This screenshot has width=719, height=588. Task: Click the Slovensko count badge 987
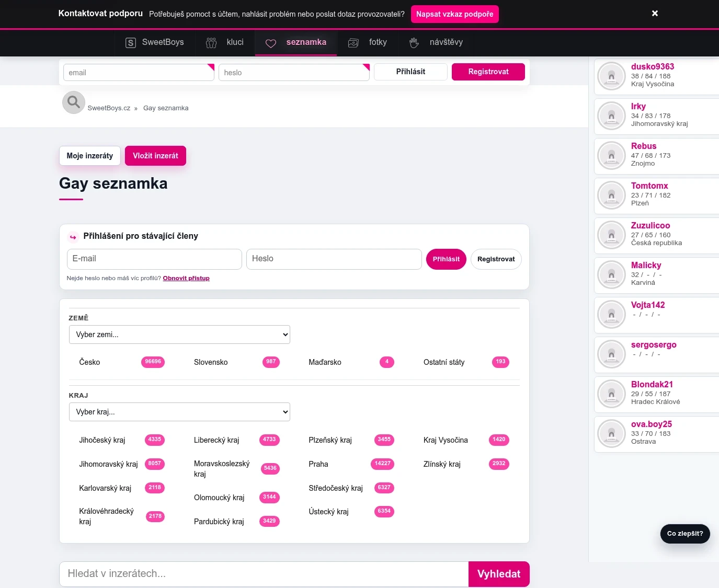click(271, 362)
